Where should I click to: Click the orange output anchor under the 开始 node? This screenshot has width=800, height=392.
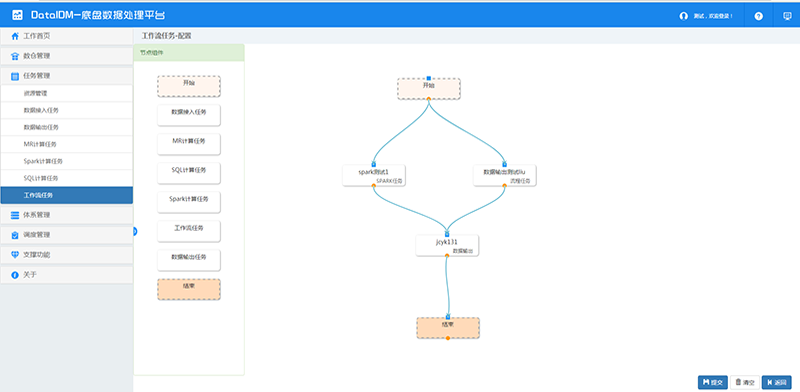tap(429, 100)
